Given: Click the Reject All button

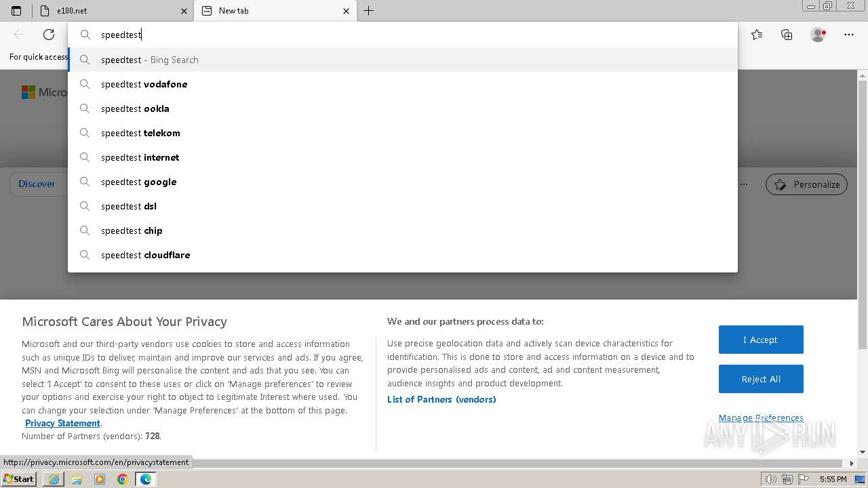Looking at the screenshot, I should click(761, 379).
